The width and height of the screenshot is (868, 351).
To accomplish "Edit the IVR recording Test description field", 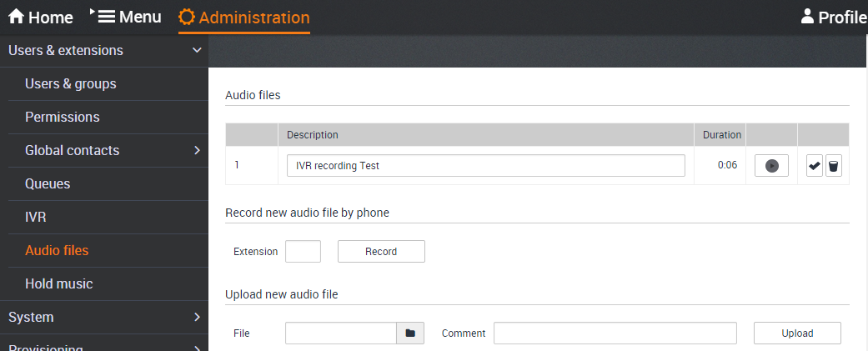I will [x=486, y=166].
